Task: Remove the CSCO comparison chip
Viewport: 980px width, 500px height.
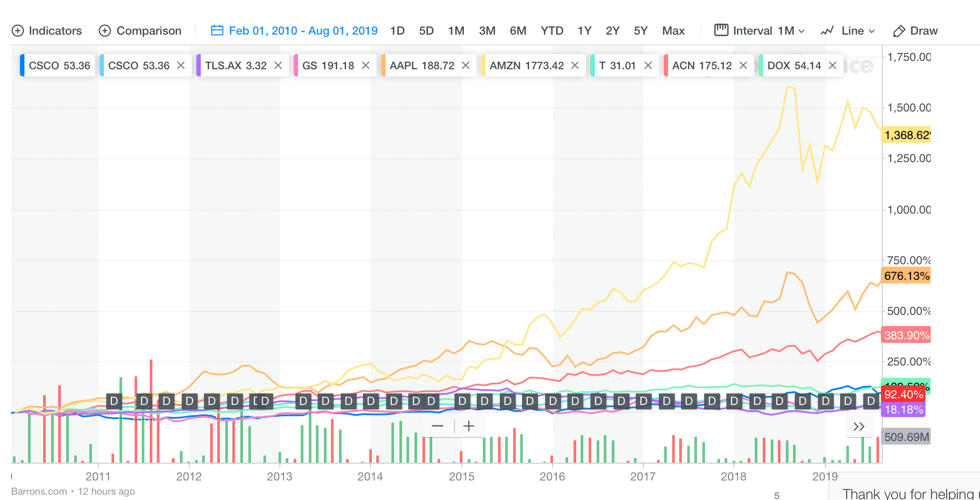Action: point(181,65)
